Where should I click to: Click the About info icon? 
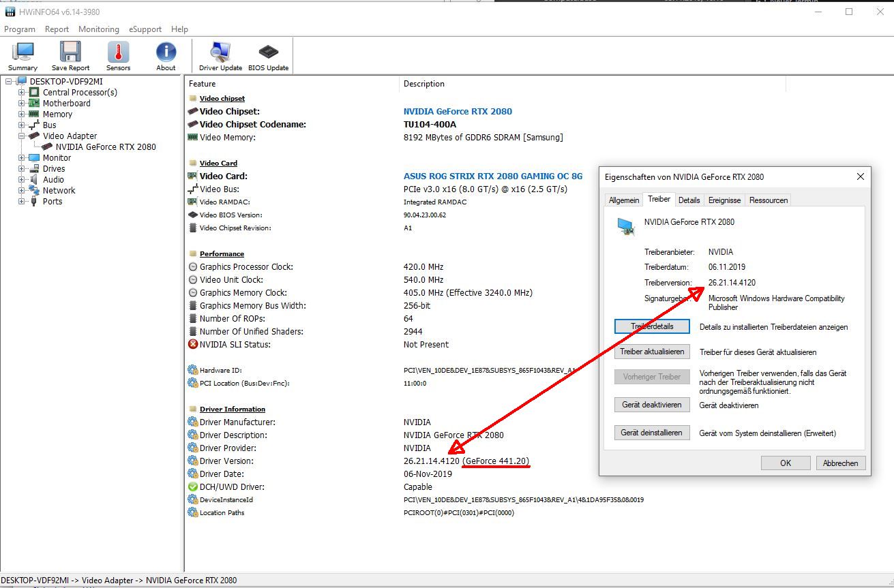tap(166, 56)
